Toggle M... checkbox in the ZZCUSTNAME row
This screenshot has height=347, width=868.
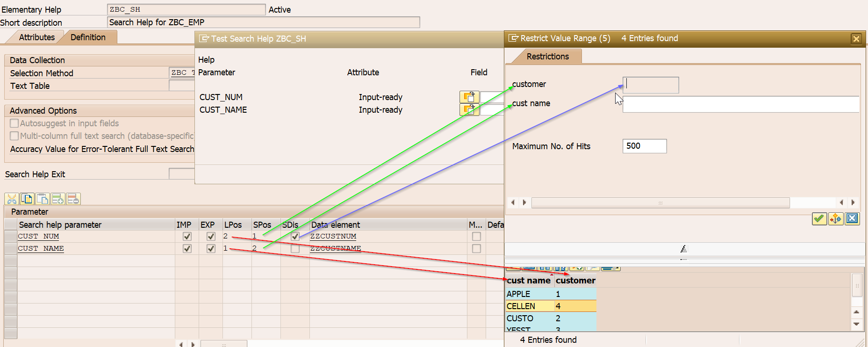[476, 249]
